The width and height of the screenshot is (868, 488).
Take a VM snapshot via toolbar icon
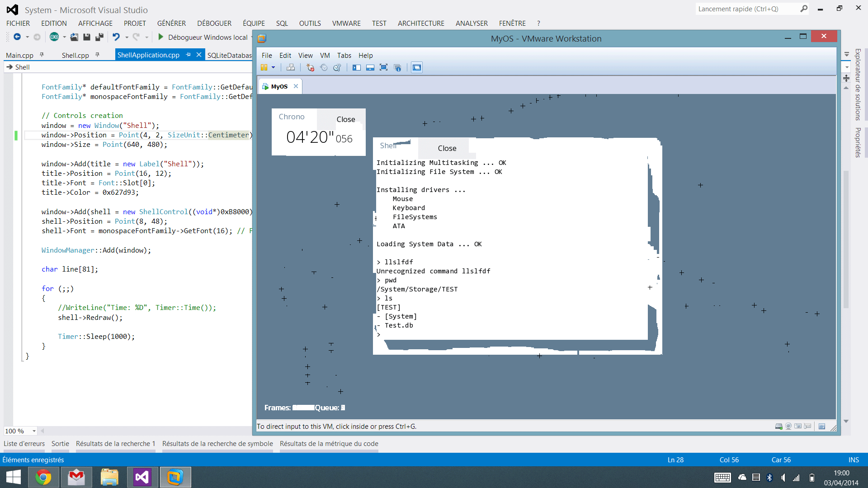coord(310,67)
